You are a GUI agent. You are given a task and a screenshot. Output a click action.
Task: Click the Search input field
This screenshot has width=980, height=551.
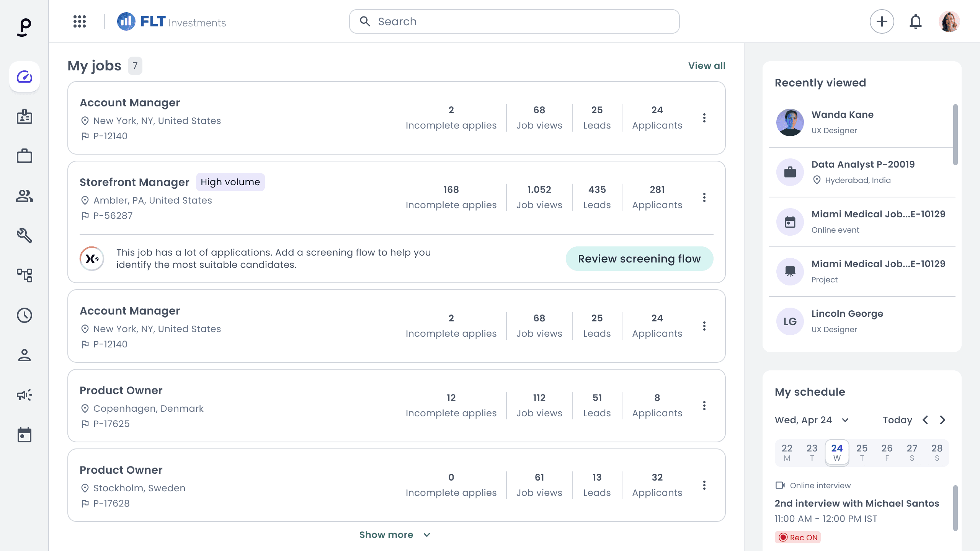[x=514, y=21]
